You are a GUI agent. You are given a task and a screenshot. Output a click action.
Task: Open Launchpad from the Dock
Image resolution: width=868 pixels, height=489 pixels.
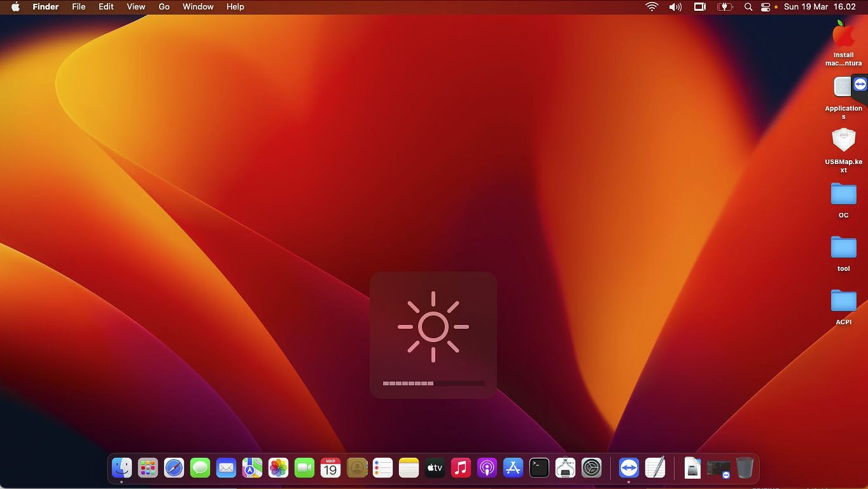[148, 468]
